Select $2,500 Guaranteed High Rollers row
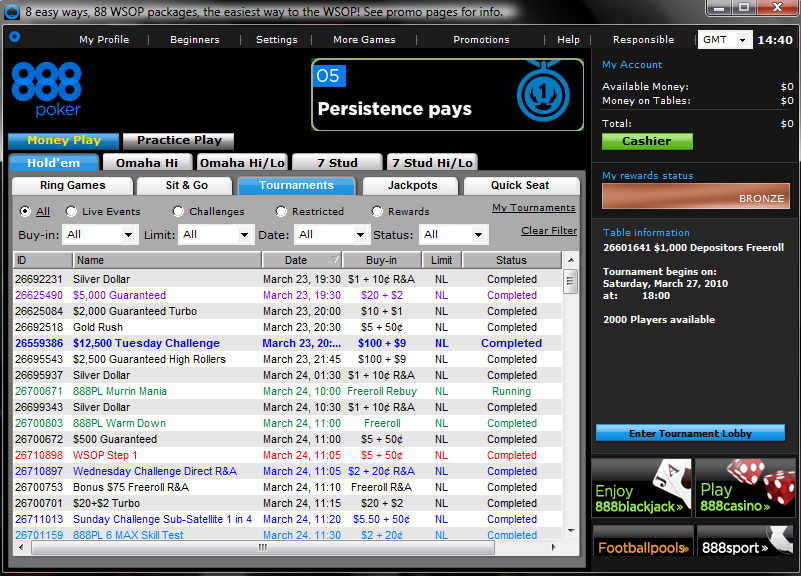 point(288,359)
